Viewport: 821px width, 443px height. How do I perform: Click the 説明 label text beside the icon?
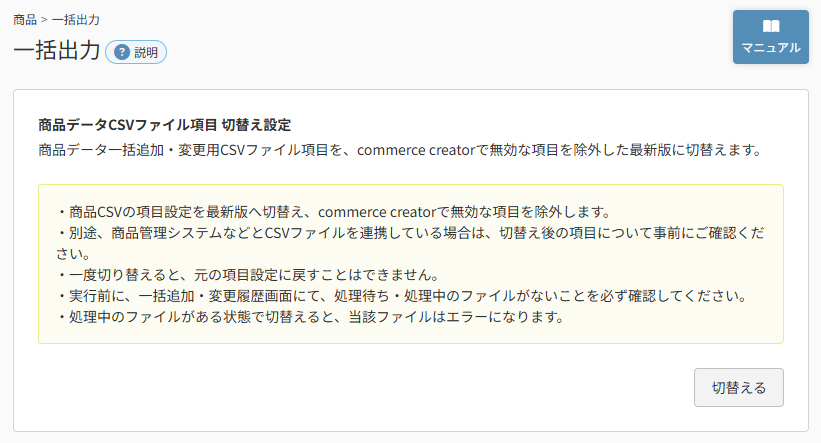[146, 52]
